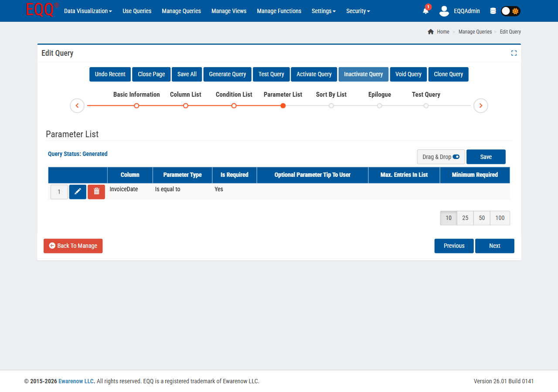558x392 pixels.
Task: Click the EQQAdmin user avatar icon
Action: [x=444, y=11]
